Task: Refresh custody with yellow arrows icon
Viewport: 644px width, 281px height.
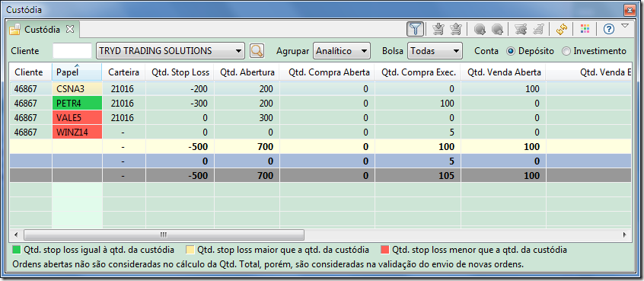Action: coord(562,29)
